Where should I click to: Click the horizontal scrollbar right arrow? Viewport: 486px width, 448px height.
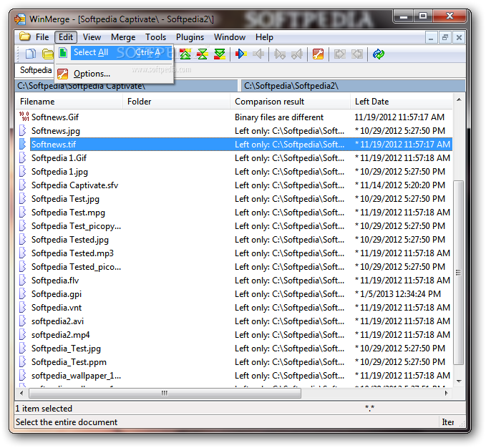pos(447,393)
